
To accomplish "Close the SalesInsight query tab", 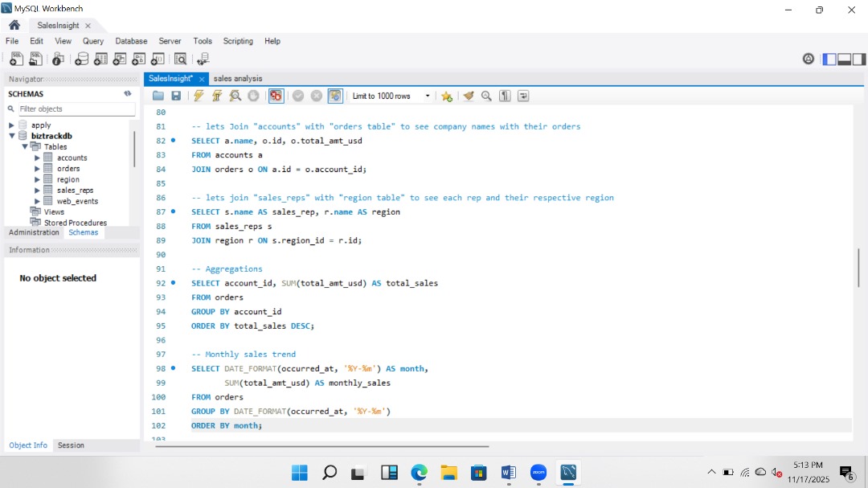I will point(202,80).
